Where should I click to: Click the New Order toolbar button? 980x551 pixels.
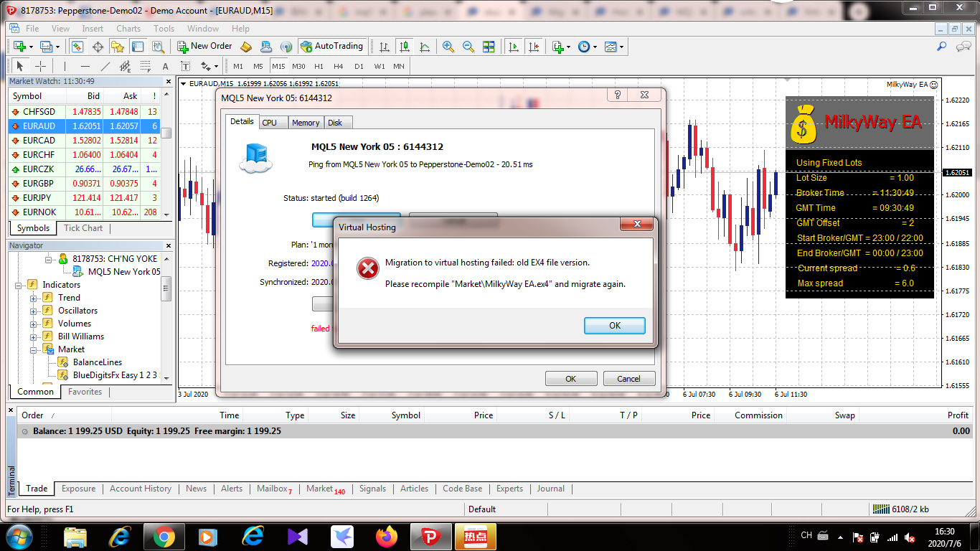click(x=204, y=46)
